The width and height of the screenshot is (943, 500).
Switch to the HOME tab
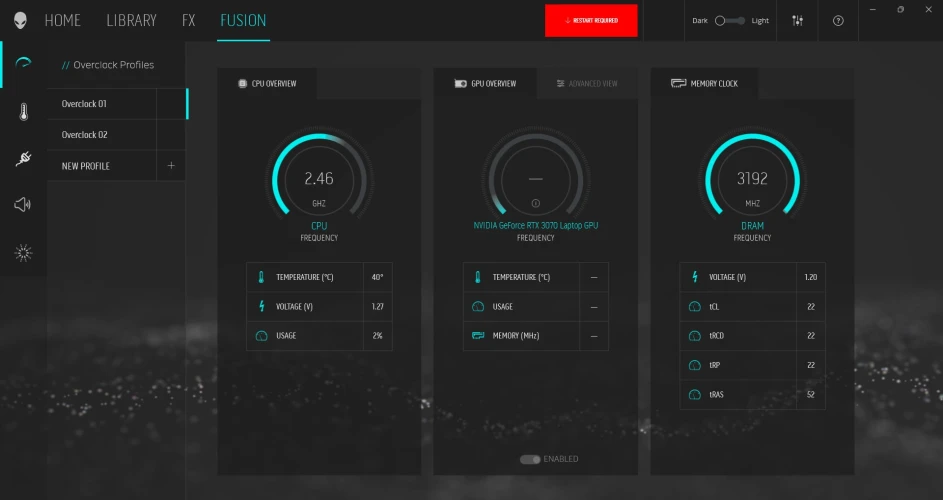tap(63, 20)
